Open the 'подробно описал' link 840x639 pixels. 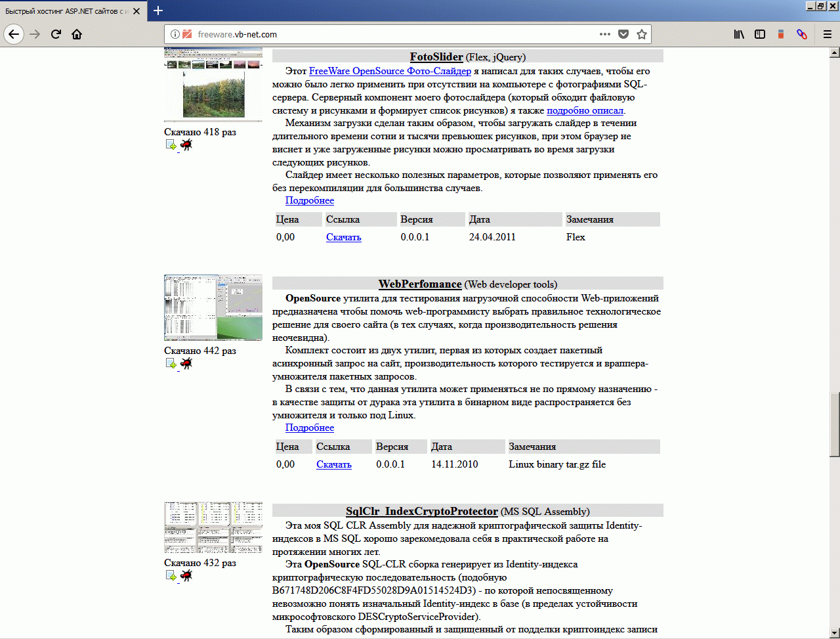click(585, 110)
